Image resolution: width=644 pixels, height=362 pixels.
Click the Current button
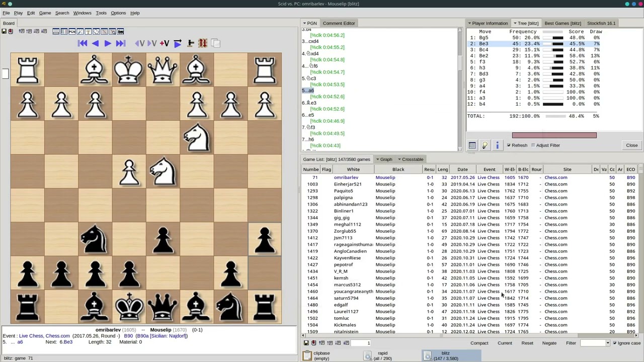pos(505,343)
